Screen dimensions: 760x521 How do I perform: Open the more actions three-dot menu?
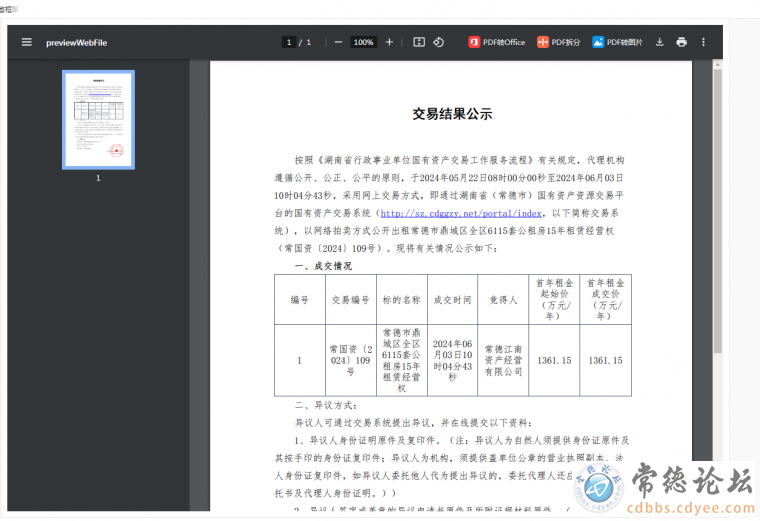tap(703, 42)
